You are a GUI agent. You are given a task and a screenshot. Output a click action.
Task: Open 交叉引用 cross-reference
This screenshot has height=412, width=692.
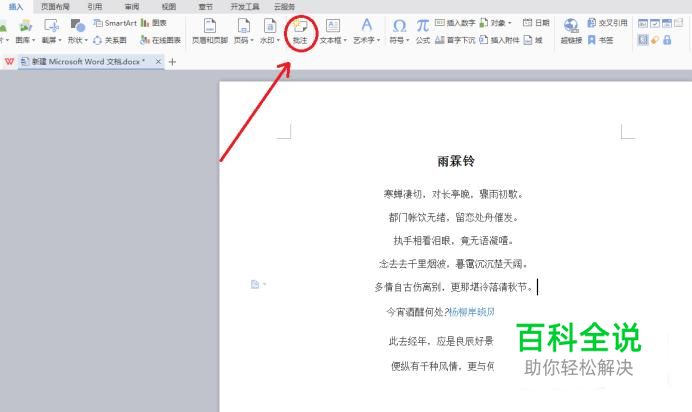click(x=607, y=23)
